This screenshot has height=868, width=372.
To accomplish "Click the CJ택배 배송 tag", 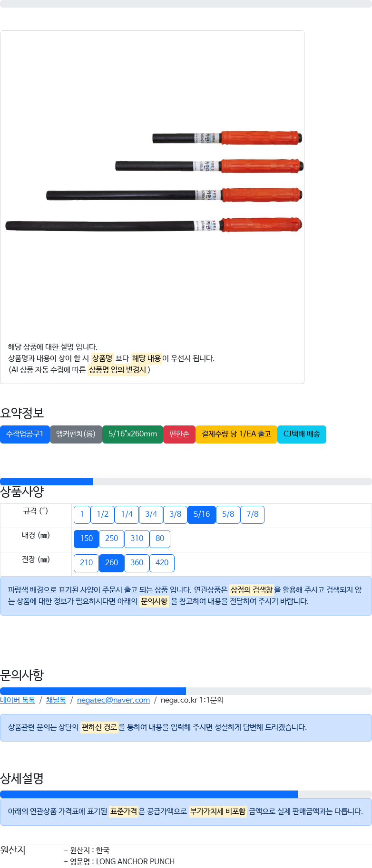I will (302, 434).
